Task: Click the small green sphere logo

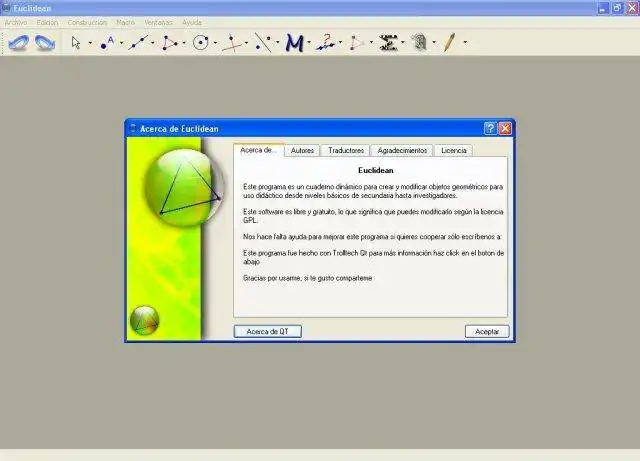Action: [x=144, y=321]
